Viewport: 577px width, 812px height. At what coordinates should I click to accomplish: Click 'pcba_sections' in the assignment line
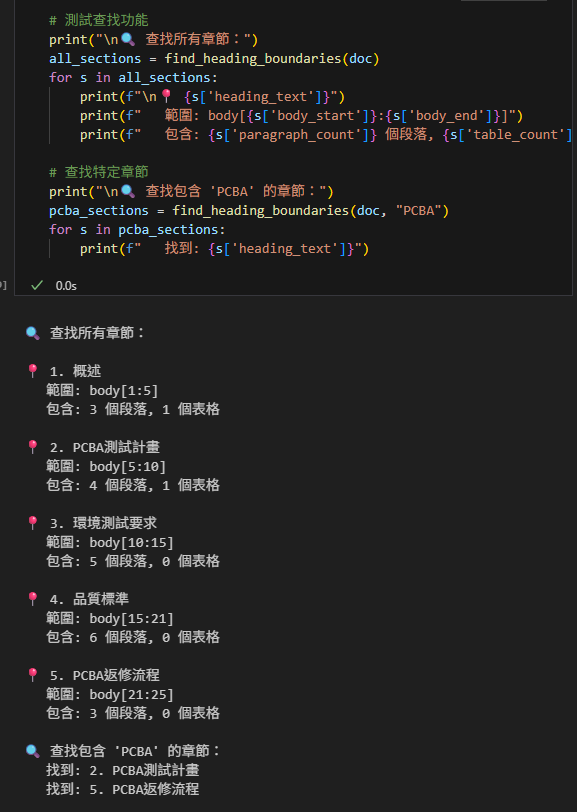click(98, 211)
